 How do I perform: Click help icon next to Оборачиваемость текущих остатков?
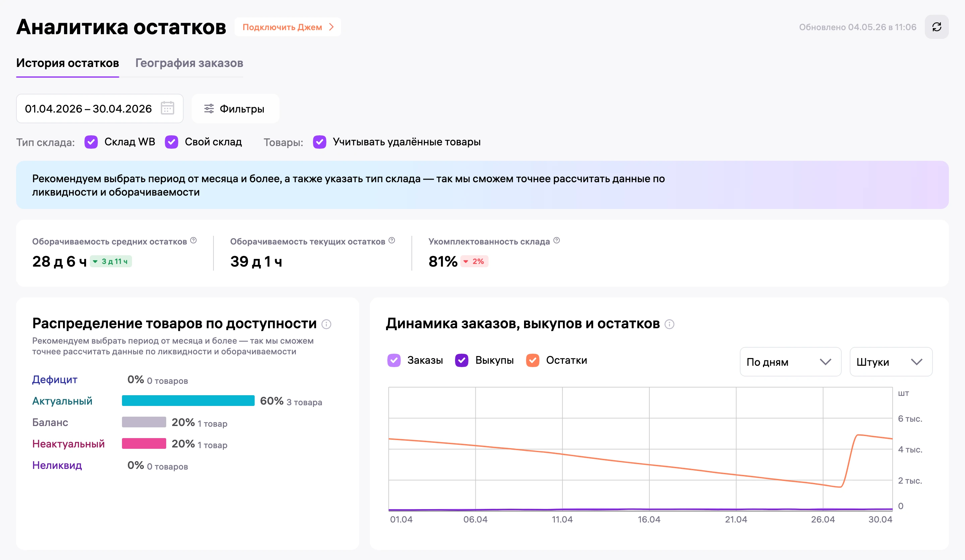[x=392, y=240]
